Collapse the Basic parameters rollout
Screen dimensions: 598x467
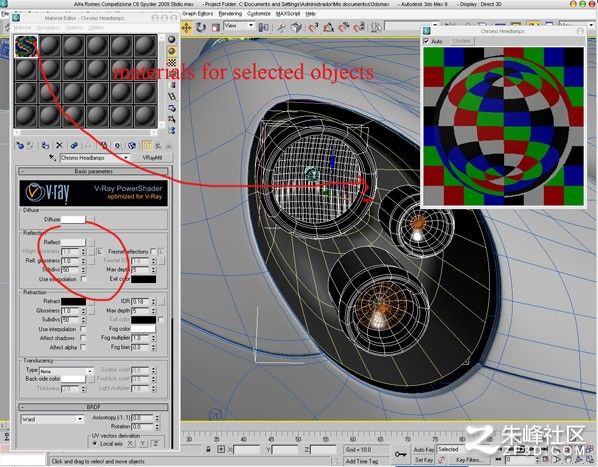pyautogui.click(x=93, y=171)
